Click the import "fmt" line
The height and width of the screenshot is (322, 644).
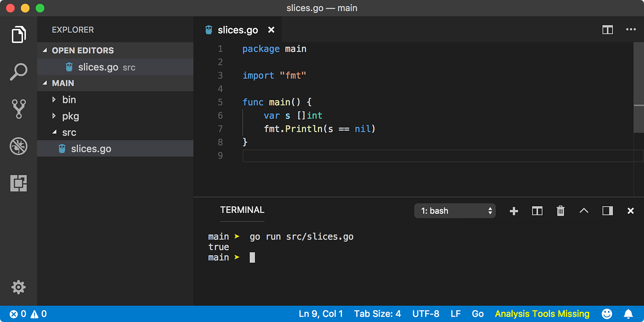275,76
